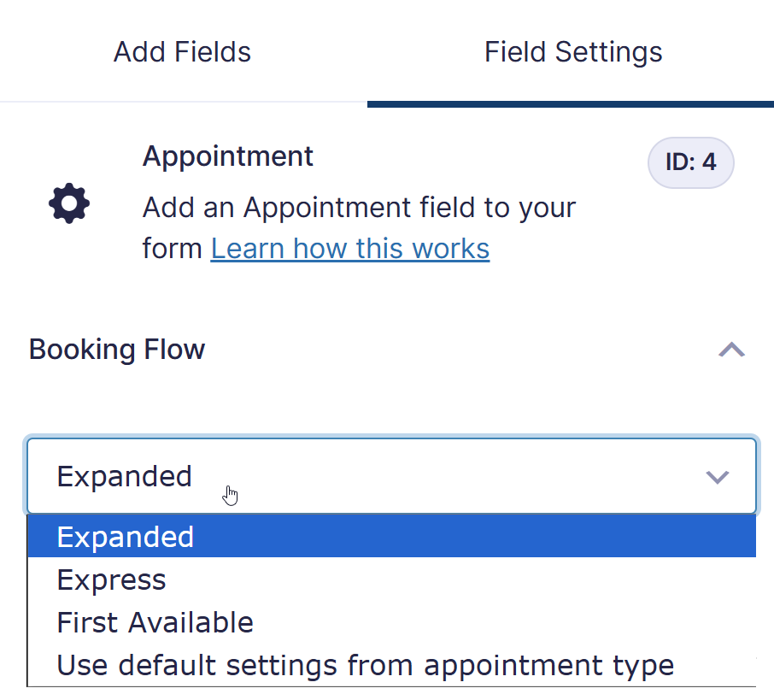The height and width of the screenshot is (700, 774).
Task: Click the collapse arrow next to Booking Flow
Action: click(x=731, y=349)
